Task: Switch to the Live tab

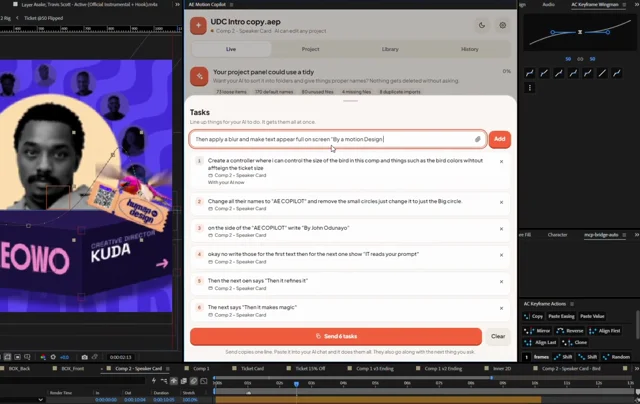Action: 231,49
